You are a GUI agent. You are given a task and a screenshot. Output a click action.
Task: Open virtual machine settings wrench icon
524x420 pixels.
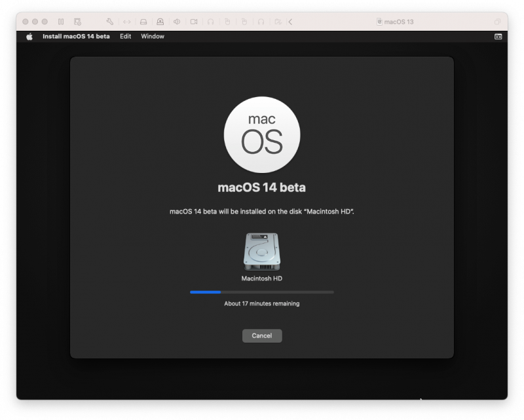[x=109, y=22]
